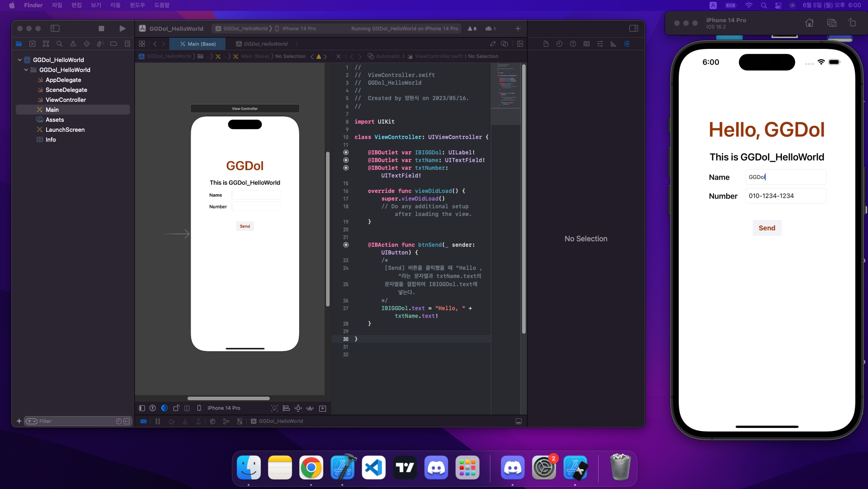Select the project navigator folder icon
Image resolution: width=868 pixels, height=489 pixels.
pyautogui.click(x=19, y=44)
